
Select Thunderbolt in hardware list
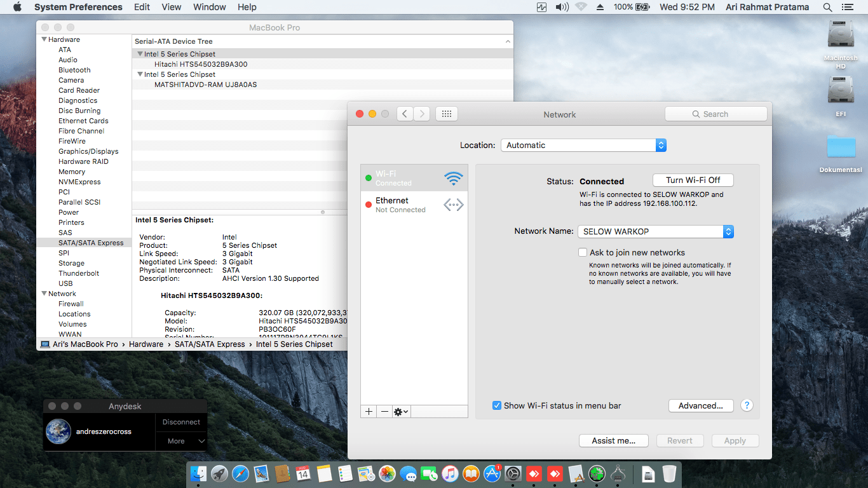tap(79, 273)
